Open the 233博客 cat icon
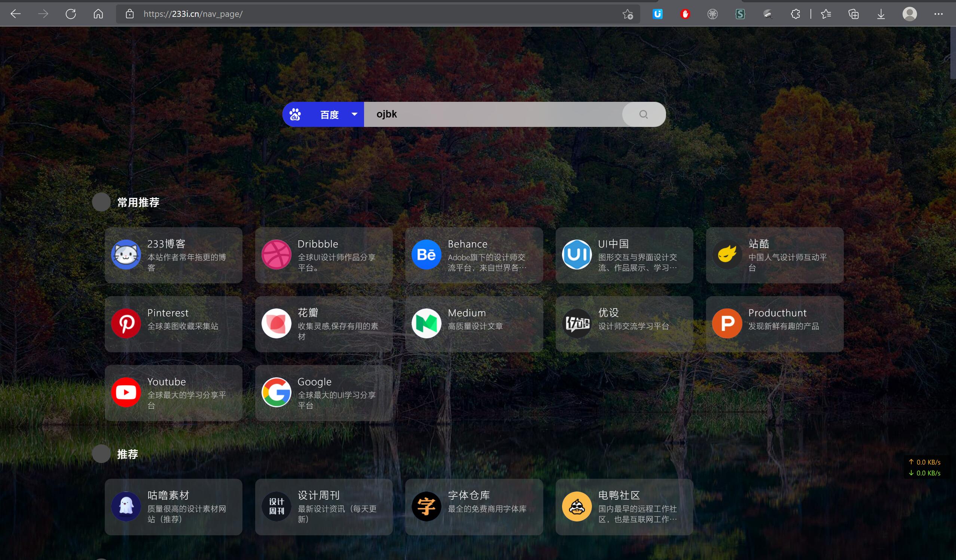956x560 pixels. pos(126,255)
